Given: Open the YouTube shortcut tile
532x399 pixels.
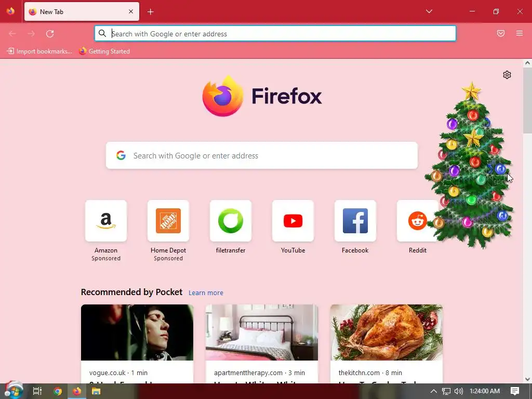Looking at the screenshot, I should point(293,221).
